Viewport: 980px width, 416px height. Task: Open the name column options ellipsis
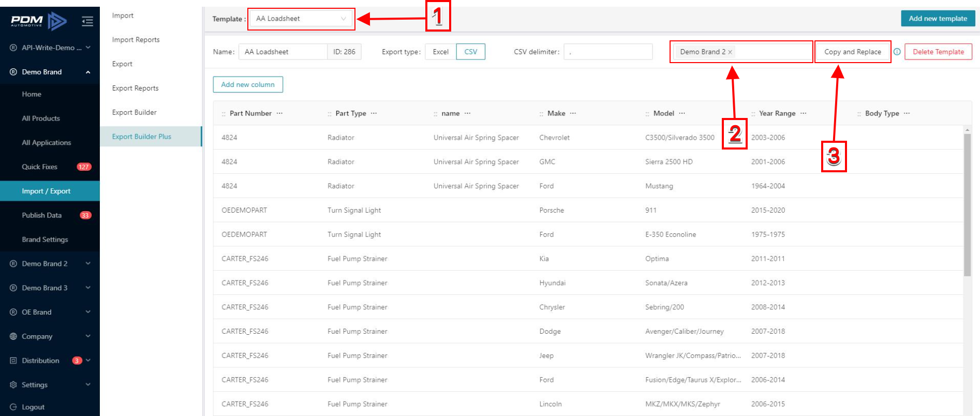[467, 113]
